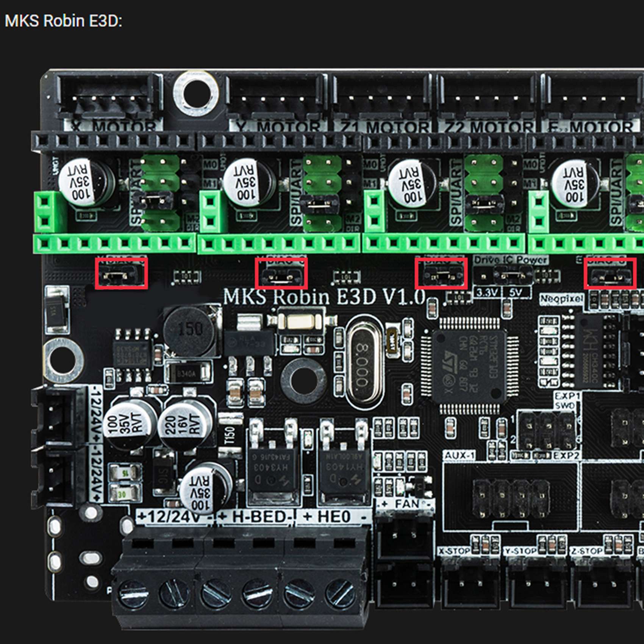Select the STM32 microcontroller chip
The width and height of the screenshot is (644, 644).
(469, 366)
